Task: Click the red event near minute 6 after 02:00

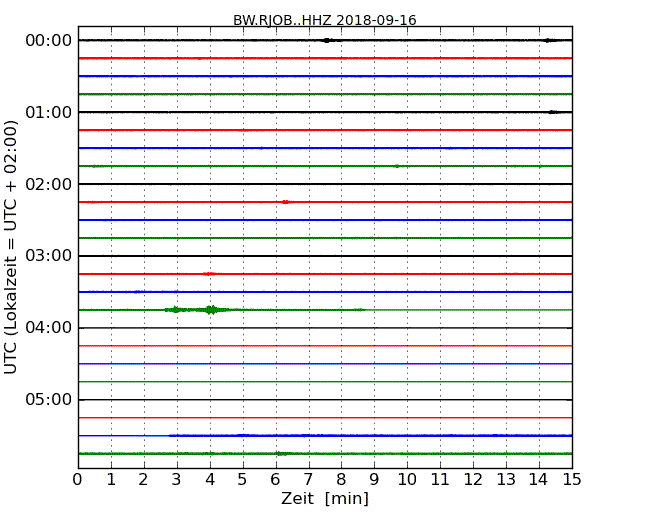Action: (x=285, y=202)
